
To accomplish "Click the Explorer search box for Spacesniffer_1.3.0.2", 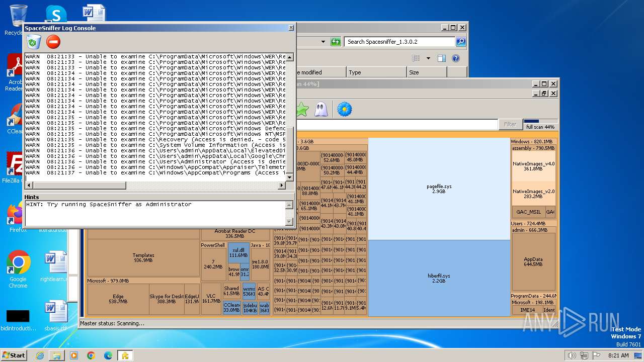I will point(400,42).
